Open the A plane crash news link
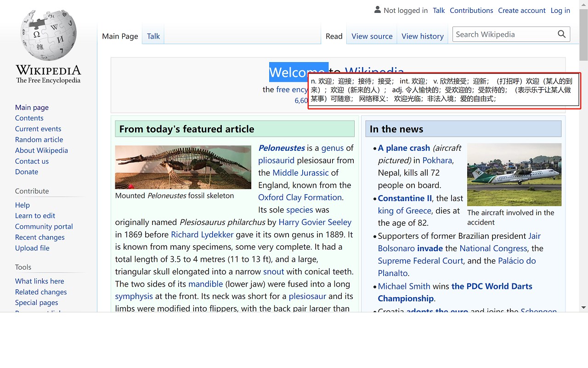 click(x=404, y=148)
